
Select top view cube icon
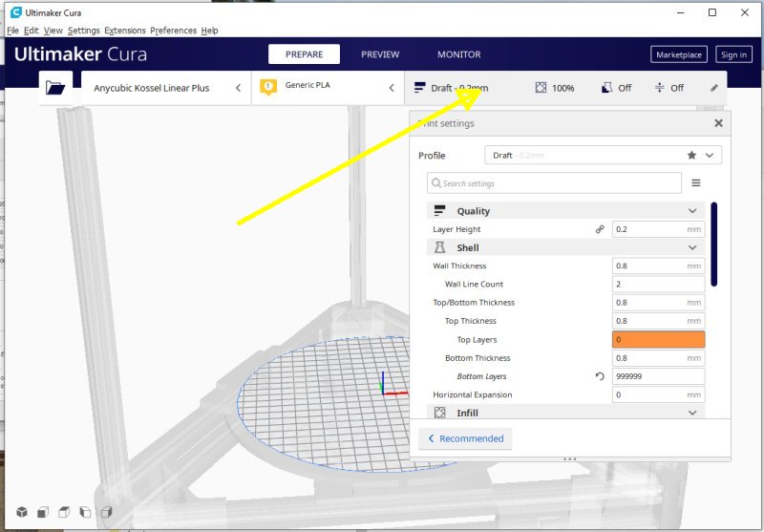click(64, 512)
